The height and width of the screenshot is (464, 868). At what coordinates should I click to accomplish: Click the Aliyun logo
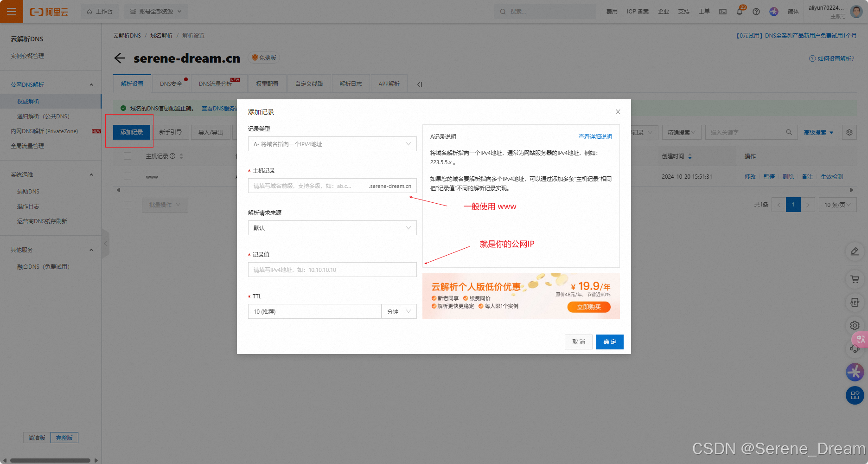[49, 12]
